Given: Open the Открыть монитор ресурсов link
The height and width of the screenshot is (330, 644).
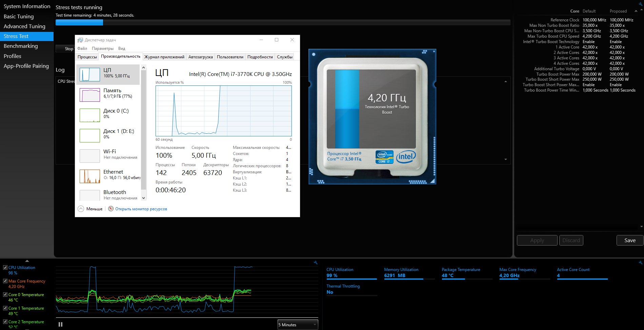Looking at the screenshot, I should [141, 209].
